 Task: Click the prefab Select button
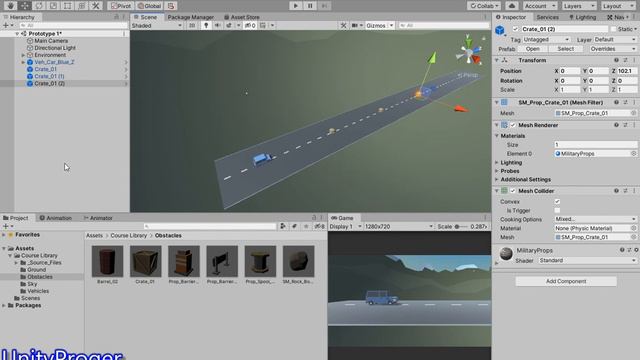point(565,49)
